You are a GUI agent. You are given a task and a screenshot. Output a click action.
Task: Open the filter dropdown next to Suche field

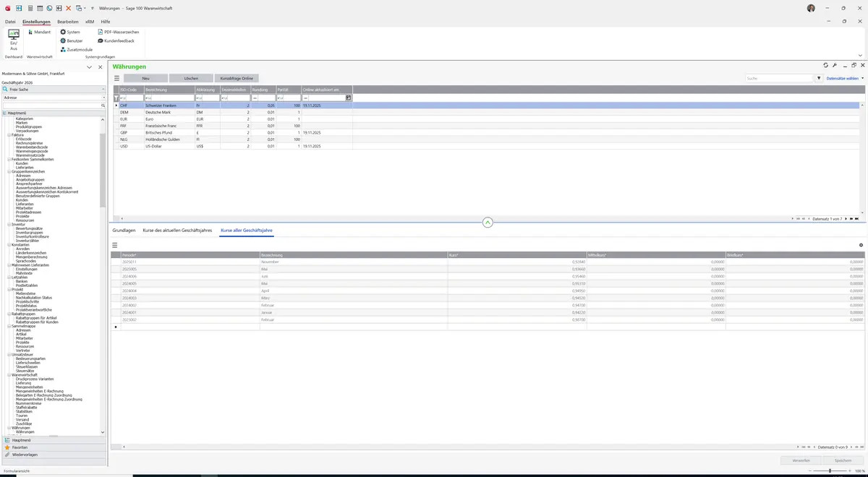coord(819,78)
